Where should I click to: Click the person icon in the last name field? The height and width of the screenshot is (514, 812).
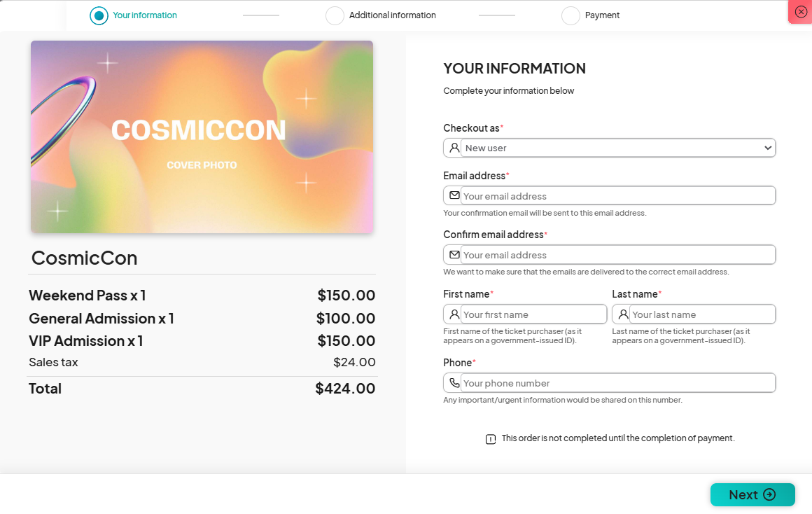point(622,314)
